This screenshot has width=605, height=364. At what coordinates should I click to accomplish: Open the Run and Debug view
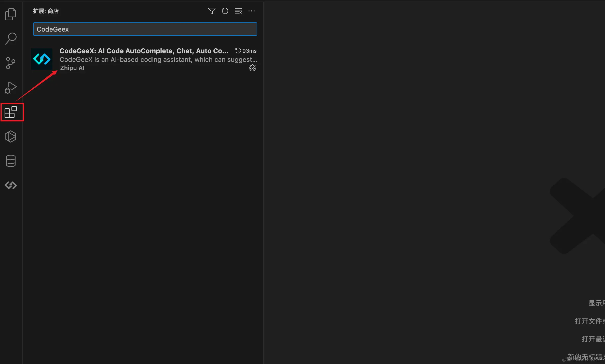coord(11,88)
